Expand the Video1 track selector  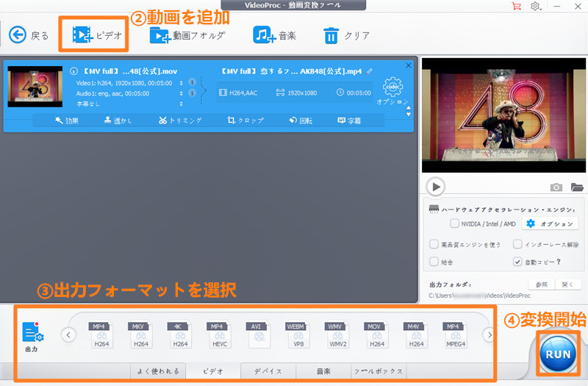(181, 83)
